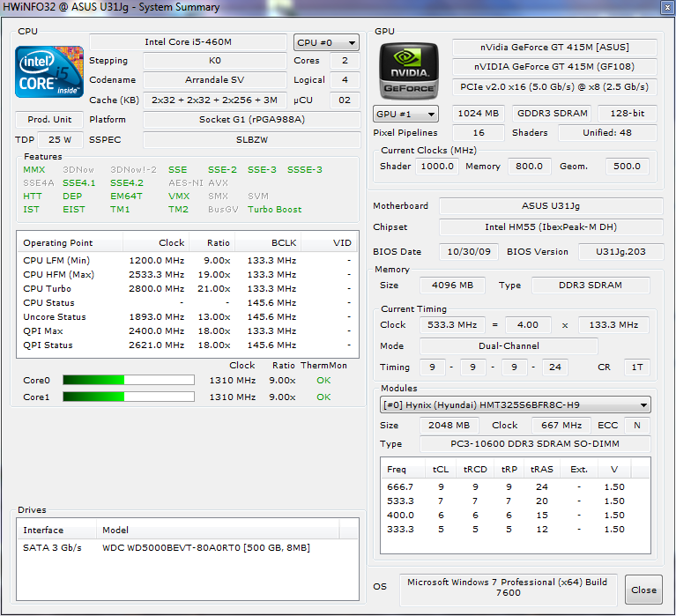Select the Uncore Status row

188,317
